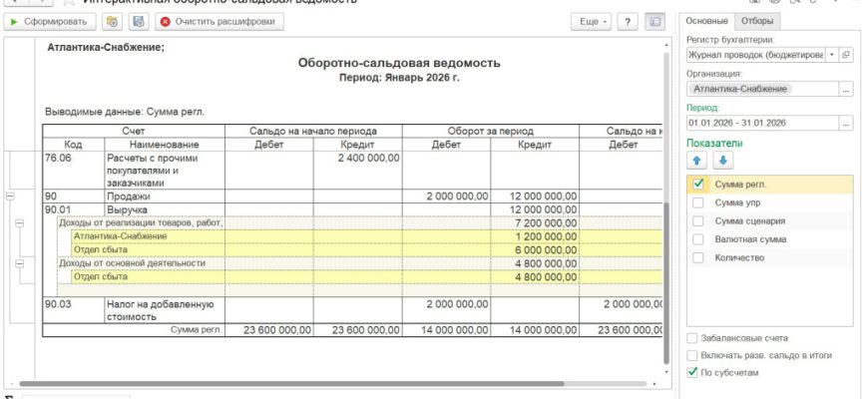The width and height of the screenshot is (868, 399).
Task: Disable the По субсчетам option
Action: pos(693,372)
